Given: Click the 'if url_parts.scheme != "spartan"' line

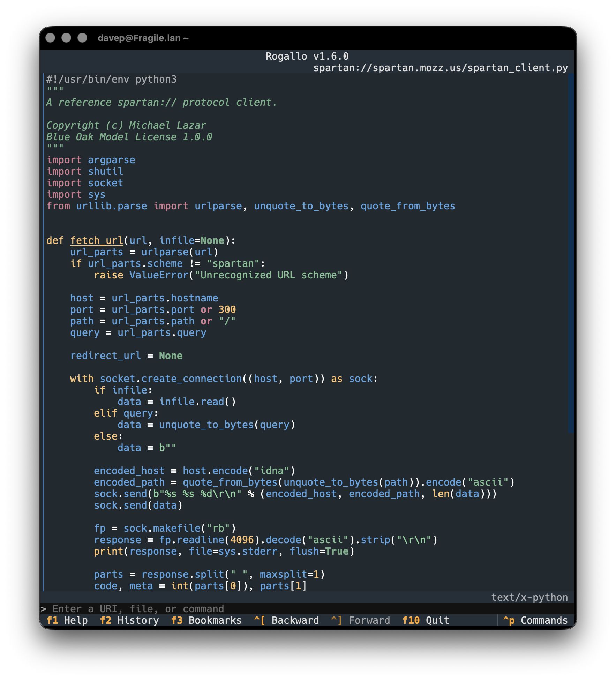Looking at the screenshot, I should (168, 263).
